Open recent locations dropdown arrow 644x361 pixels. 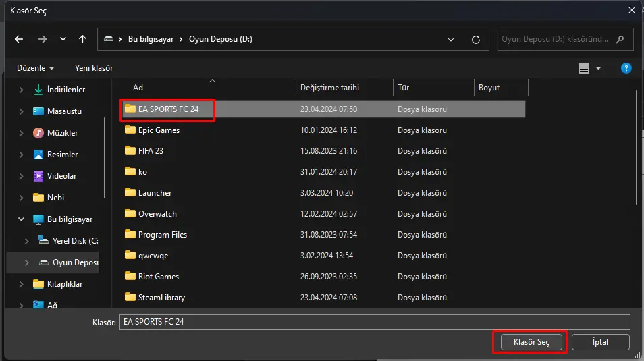point(63,39)
